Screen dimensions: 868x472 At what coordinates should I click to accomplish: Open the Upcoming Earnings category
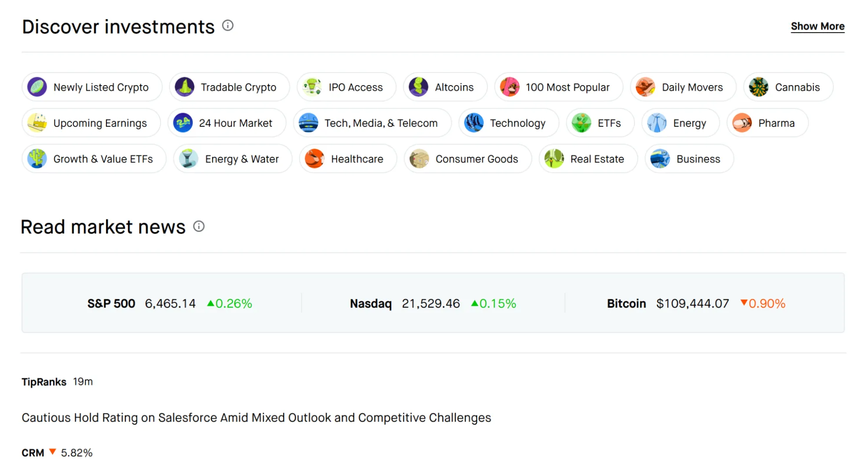[x=91, y=123]
